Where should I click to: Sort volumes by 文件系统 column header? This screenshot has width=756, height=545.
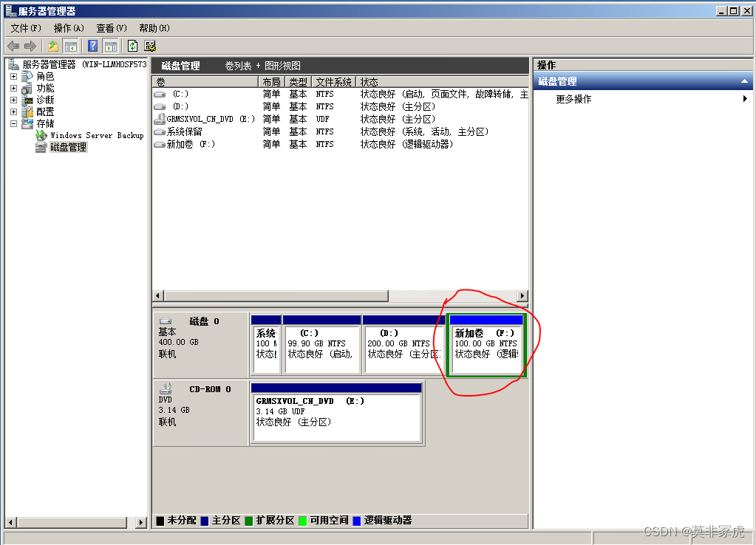tap(333, 82)
